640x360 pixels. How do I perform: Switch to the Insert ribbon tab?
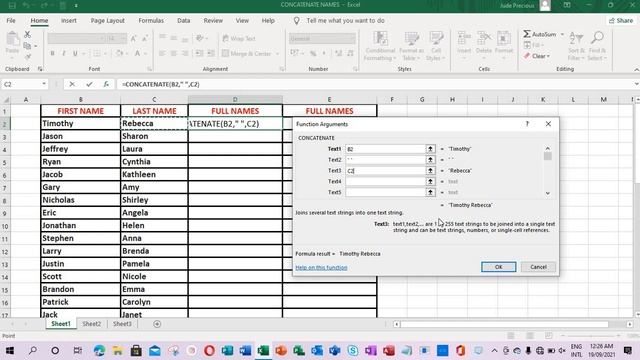click(69, 20)
